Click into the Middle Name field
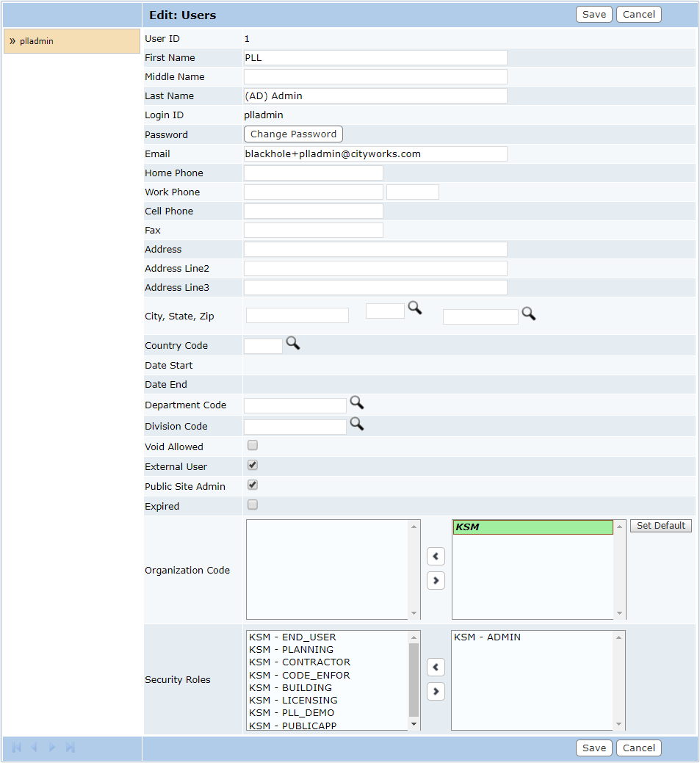The image size is (700, 763). [375, 77]
